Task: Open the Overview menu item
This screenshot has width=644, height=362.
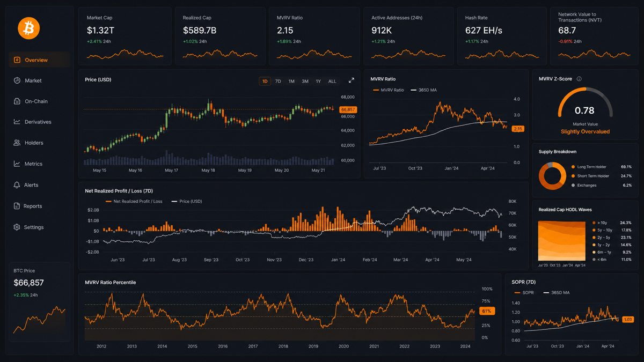Action: (39, 60)
